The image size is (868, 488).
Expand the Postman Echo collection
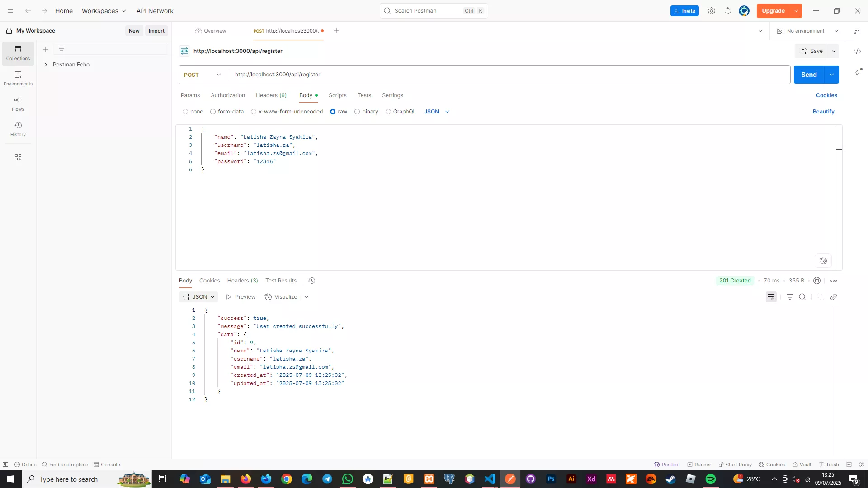[46, 65]
